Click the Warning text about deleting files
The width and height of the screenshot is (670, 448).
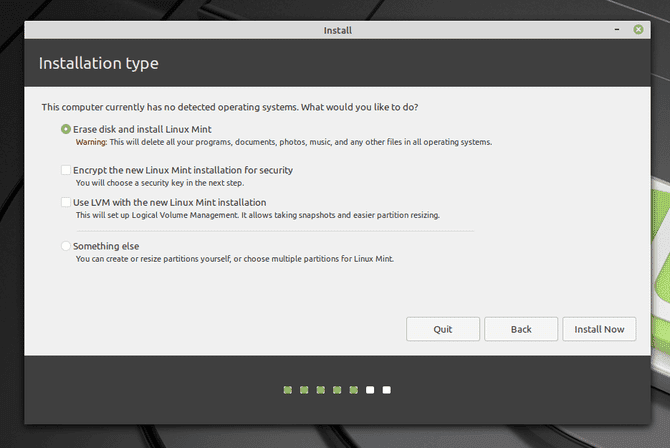click(x=284, y=142)
